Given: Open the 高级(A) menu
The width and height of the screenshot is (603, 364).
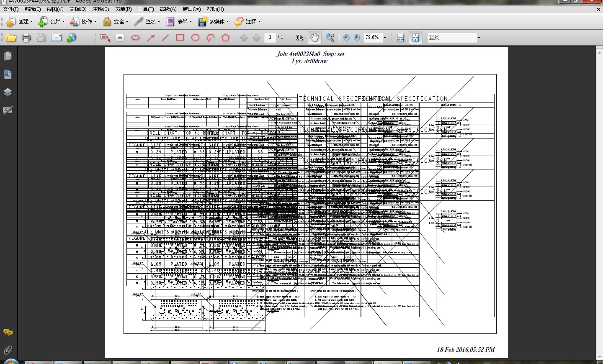Looking at the screenshot, I should pos(168,9).
